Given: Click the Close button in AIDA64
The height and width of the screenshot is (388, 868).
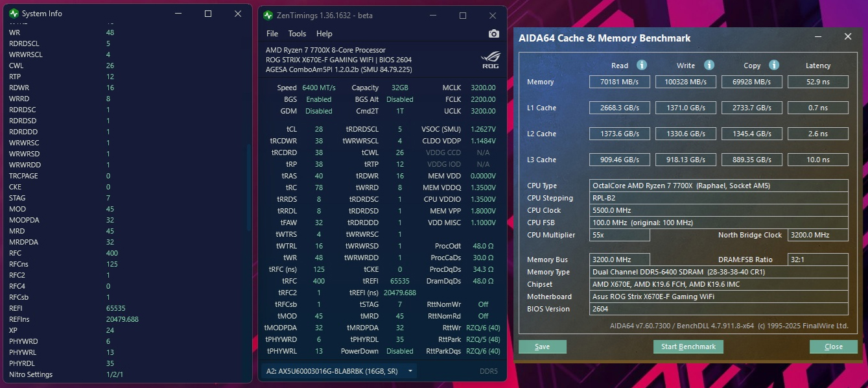Looking at the screenshot, I should coord(834,346).
